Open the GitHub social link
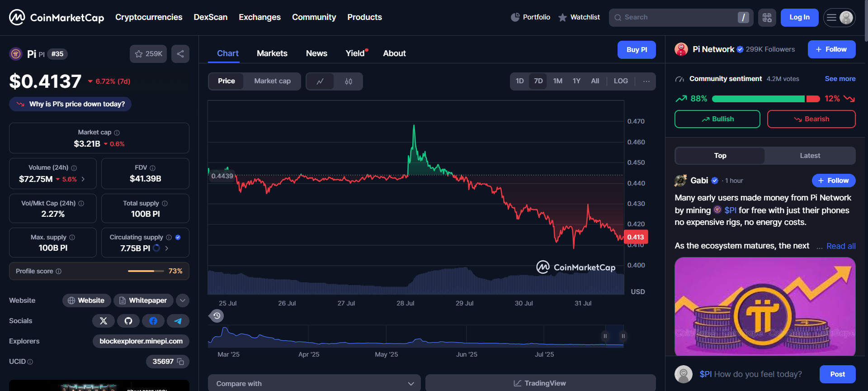The image size is (868, 391). click(x=128, y=321)
